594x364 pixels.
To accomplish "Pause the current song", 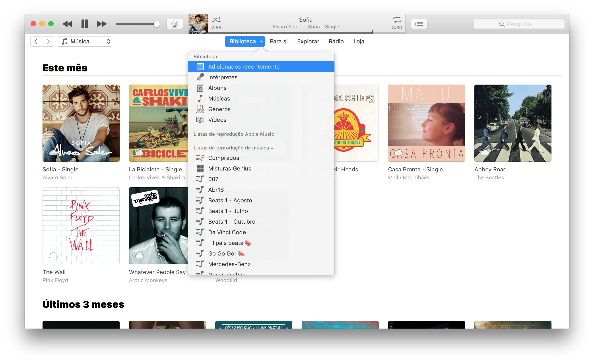I will [x=84, y=24].
